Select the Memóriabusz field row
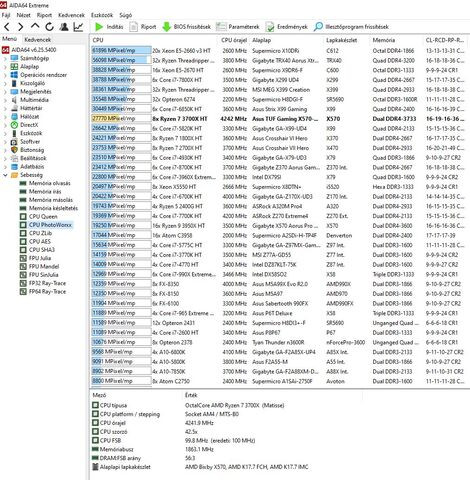 pyautogui.click(x=153, y=449)
